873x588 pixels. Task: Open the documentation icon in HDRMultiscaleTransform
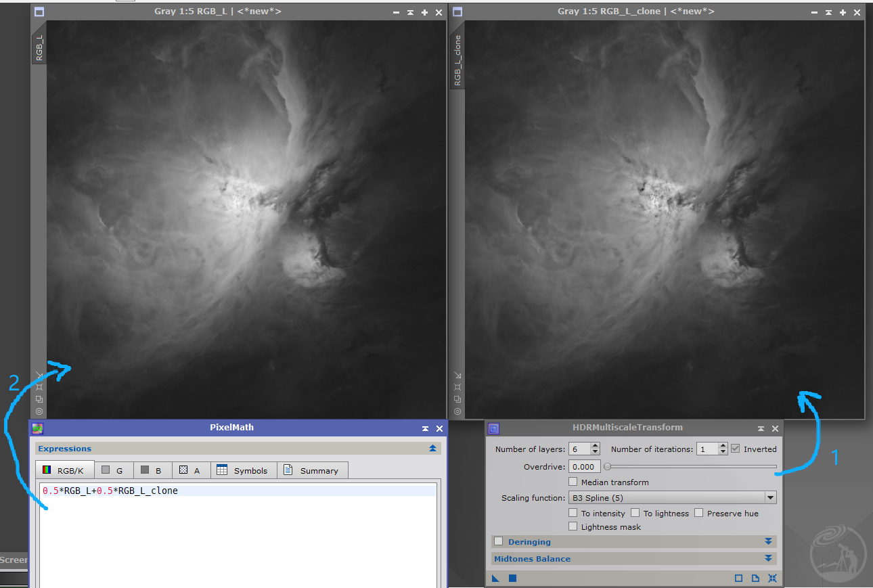[755, 579]
